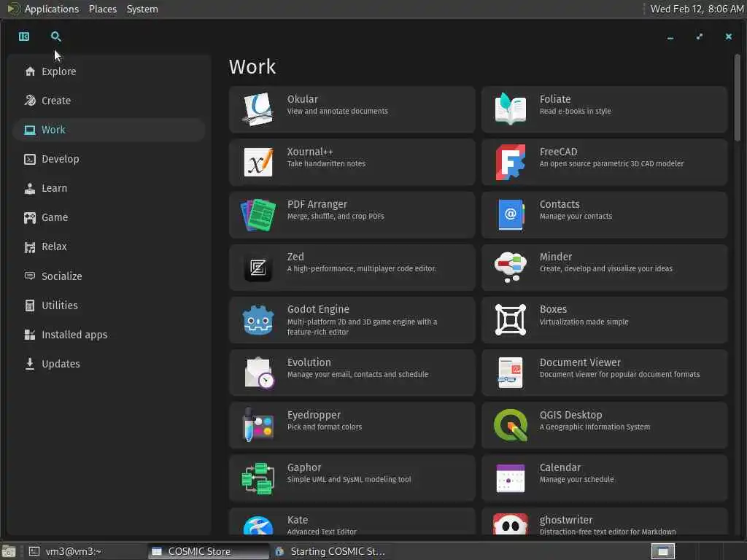Click the Document Viewer title text

580,362
